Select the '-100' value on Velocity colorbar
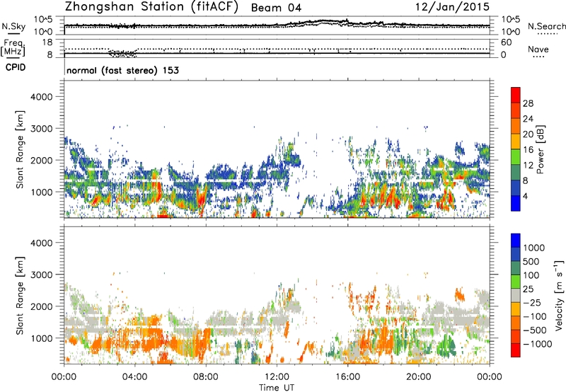The height and width of the screenshot is (392, 566). click(x=535, y=316)
